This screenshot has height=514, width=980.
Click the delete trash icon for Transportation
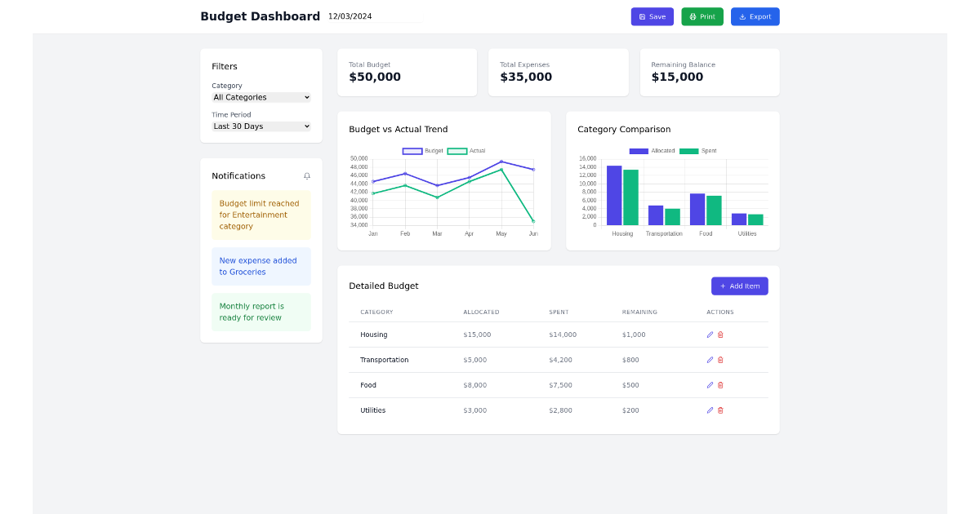(x=719, y=360)
